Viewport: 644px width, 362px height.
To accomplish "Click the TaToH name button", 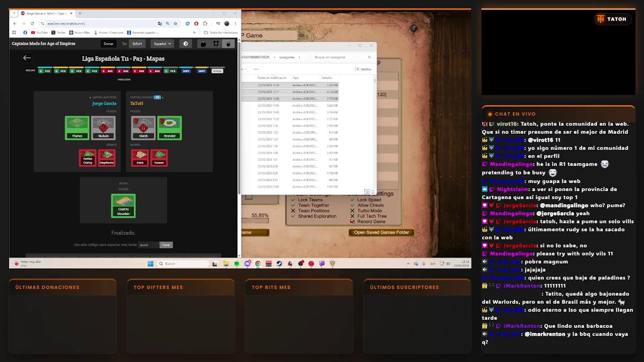I will pyautogui.click(x=137, y=44).
